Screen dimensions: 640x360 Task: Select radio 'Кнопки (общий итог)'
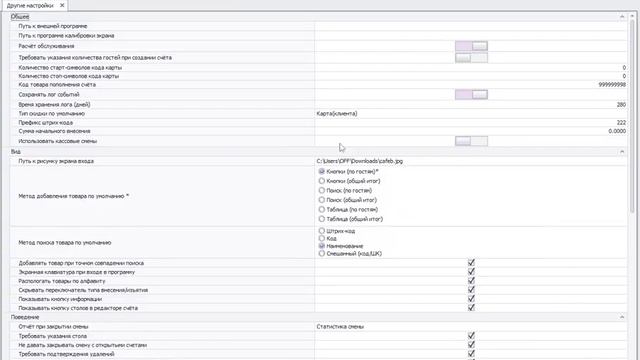pyautogui.click(x=322, y=181)
